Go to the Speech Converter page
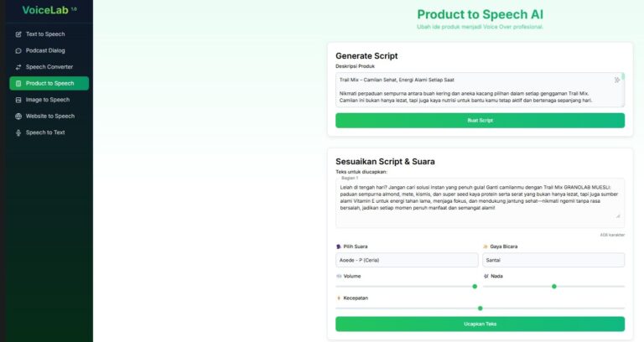The image size is (644, 342). coord(49,67)
